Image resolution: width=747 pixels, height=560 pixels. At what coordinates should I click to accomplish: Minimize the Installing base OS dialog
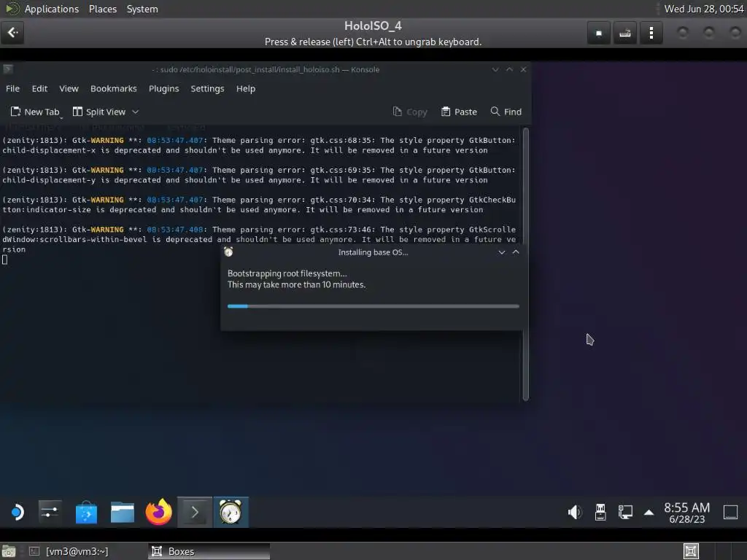click(502, 252)
